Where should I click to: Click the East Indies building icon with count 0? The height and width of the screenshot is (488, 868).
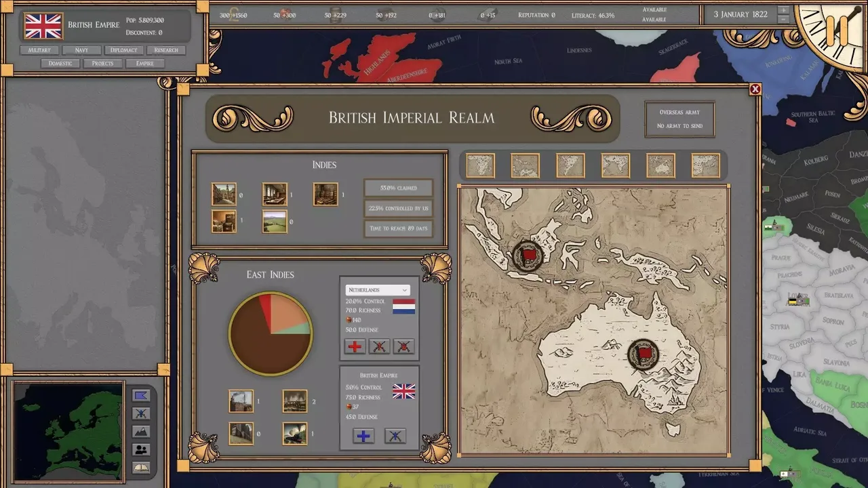click(x=241, y=433)
